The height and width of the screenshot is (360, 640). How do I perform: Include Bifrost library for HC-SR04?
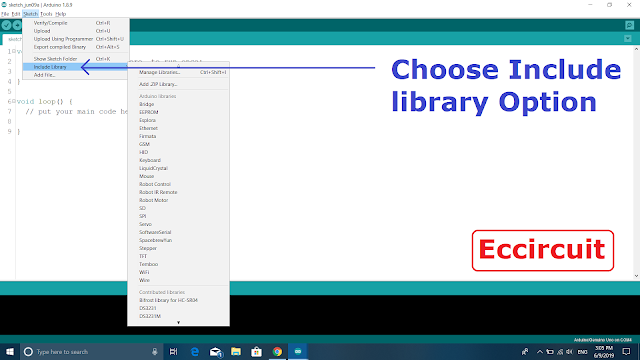pyautogui.click(x=178, y=300)
